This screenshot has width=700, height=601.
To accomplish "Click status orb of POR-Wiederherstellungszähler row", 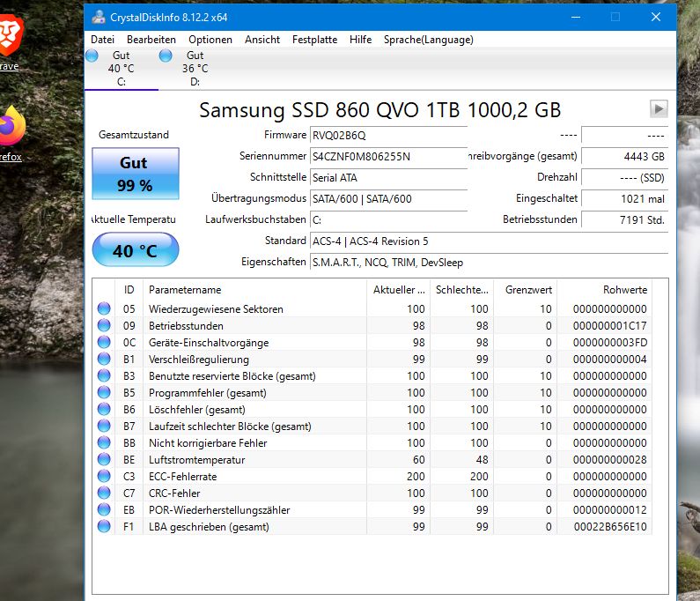I will click(104, 509).
